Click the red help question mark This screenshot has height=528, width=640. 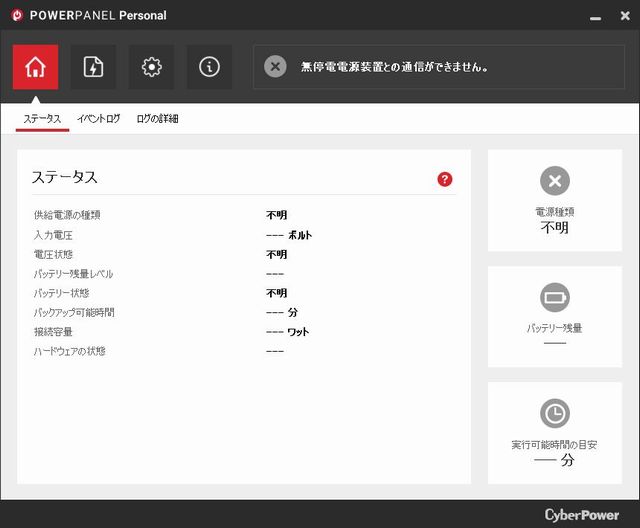(444, 179)
